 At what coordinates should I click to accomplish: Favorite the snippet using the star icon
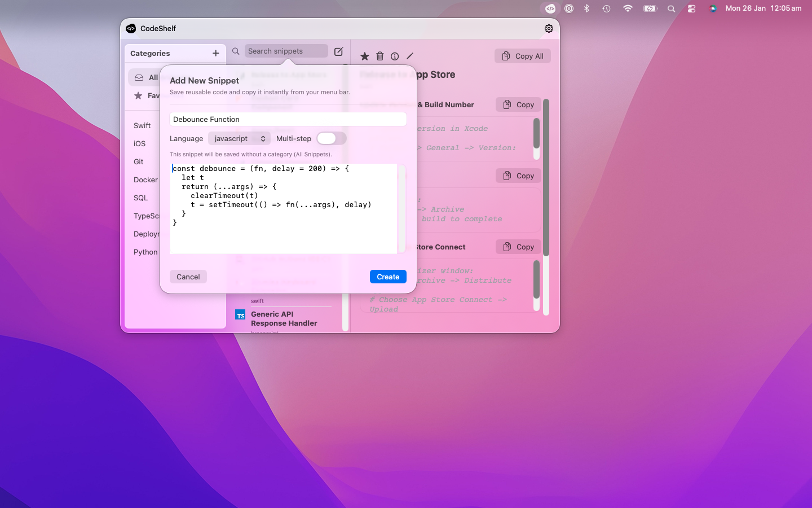pos(364,56)
